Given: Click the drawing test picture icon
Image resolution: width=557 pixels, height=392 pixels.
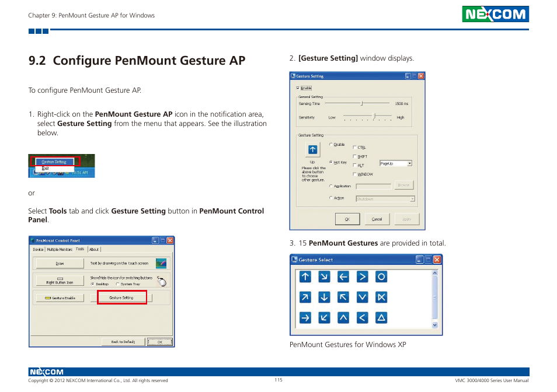Looking at the screenshot, I should pyautogui.click(x=161, y=263).
